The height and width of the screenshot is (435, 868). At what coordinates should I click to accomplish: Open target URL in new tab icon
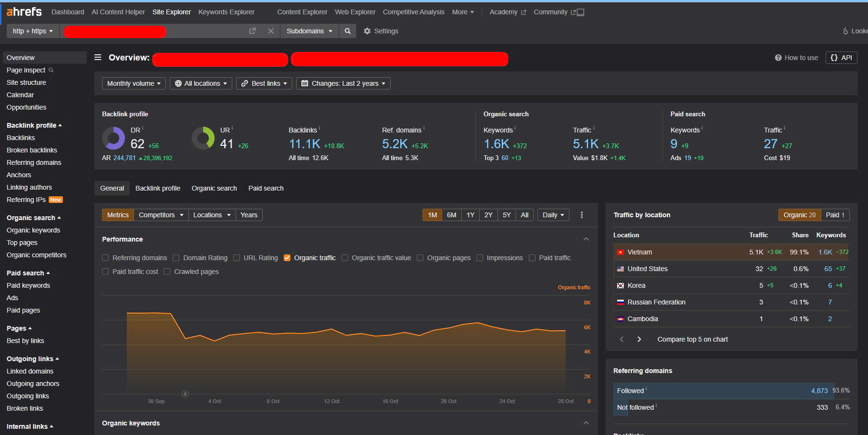coord(252,31)
